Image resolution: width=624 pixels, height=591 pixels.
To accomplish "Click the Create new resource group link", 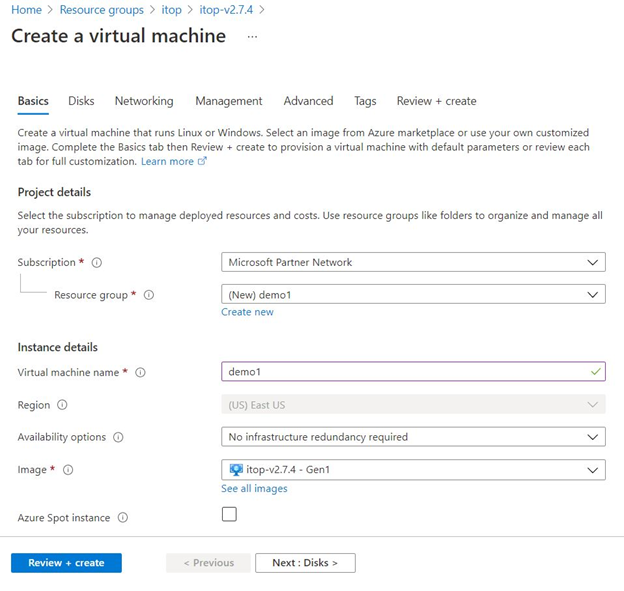I will coord(247,312).
